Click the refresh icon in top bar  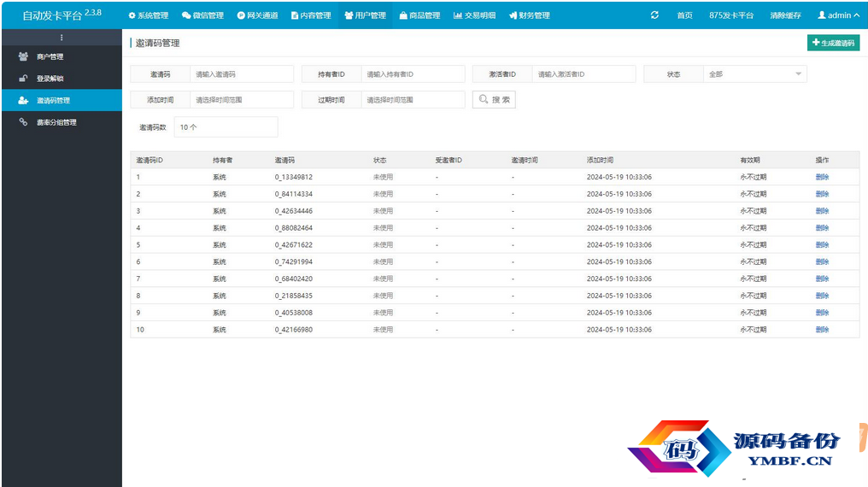pos(655,15)
